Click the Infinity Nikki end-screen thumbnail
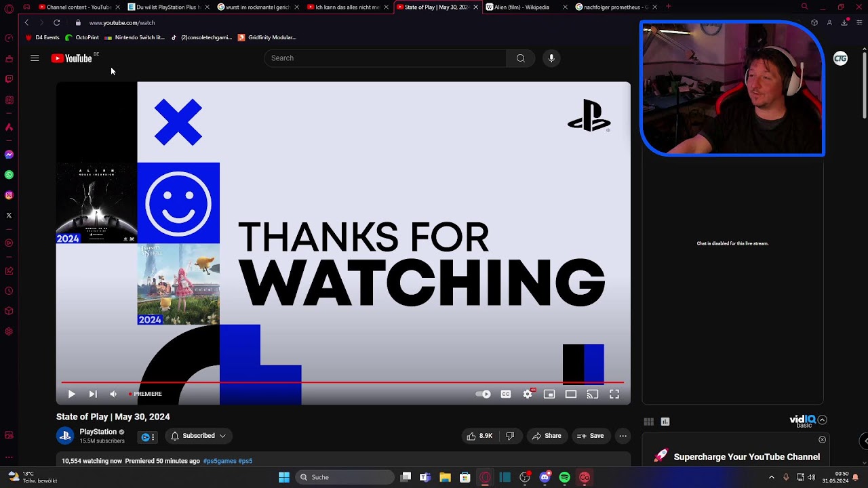Image resolution: width=868 pixels, height=488 pixels. coord(178,284)
